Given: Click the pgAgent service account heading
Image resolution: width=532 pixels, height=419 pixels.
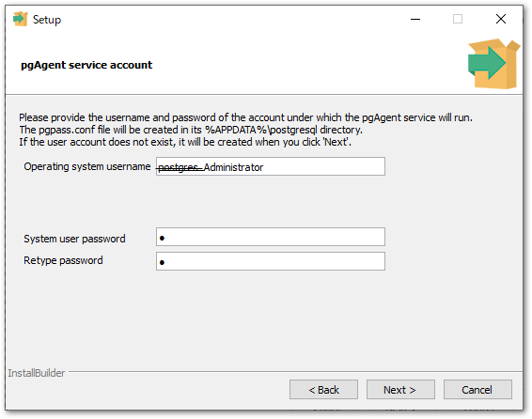Looking at the screenshot, I should click(86, 65).
